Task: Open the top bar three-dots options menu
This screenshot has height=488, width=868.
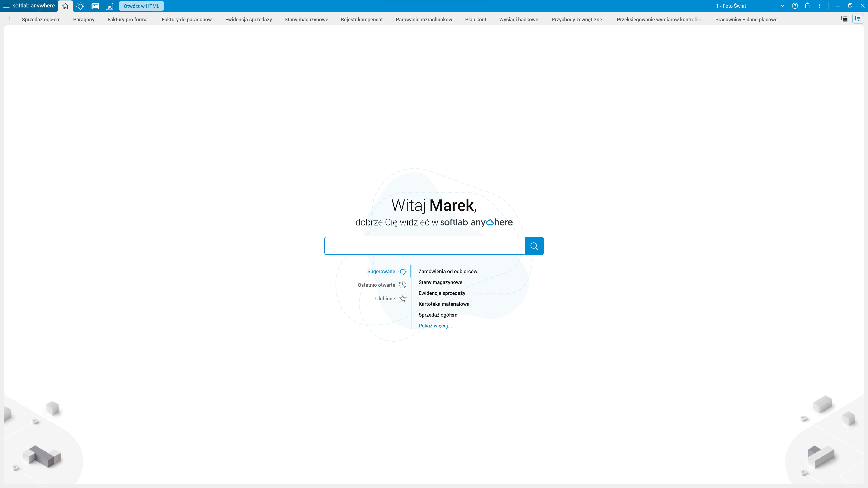Action: 819,6
